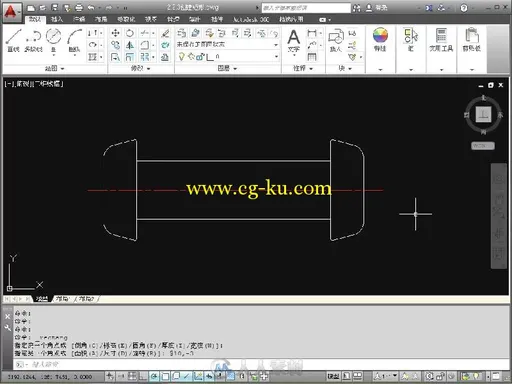Open the Layer Properties manager icon
512x384 pixels.
click(x=181, y=33)
